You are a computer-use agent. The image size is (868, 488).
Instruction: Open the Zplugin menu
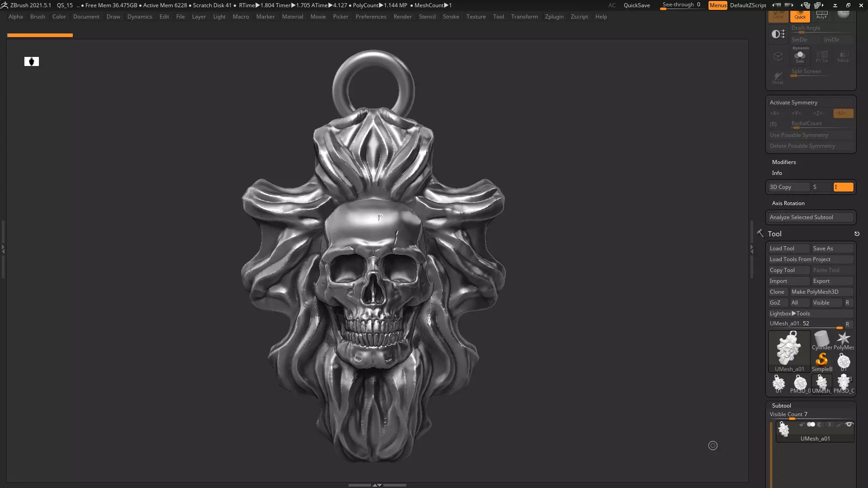click(x=554, y=17)
